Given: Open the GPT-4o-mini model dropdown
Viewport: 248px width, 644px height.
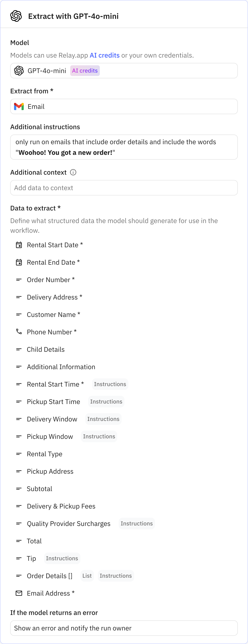Looking at the screenshot, I should tap(124, 71).
